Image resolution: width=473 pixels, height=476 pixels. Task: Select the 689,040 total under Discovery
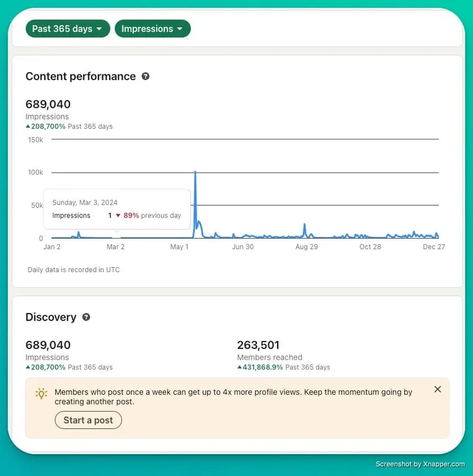pos(48,345)
